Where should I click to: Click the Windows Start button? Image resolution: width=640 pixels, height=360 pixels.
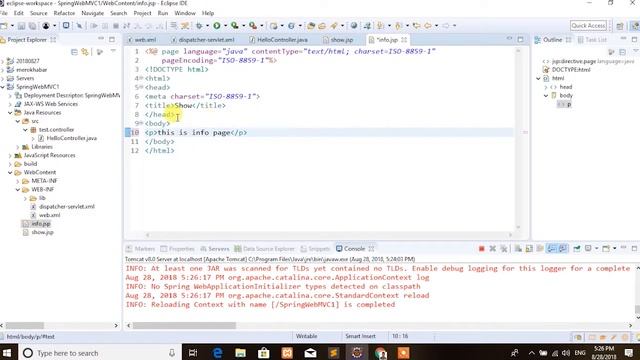coord(7,353)
